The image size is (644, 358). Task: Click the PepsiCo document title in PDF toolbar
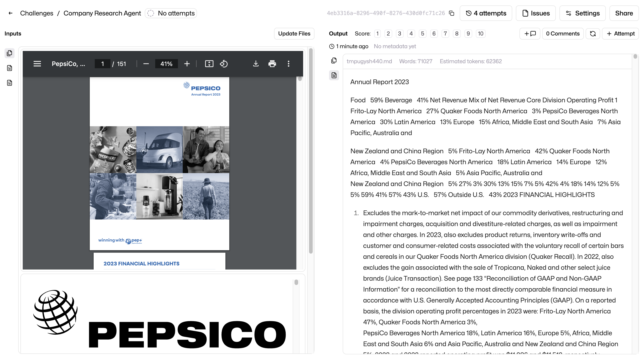pos(68,64)
